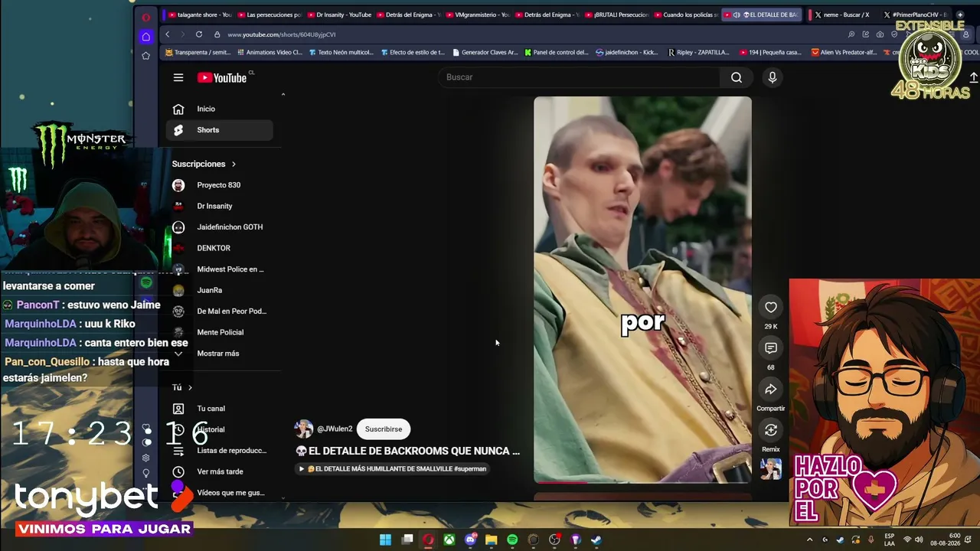Expand Mostrar más subscriptions list
Viewport: 980px width, 551px height.
(x=217, y=354)
